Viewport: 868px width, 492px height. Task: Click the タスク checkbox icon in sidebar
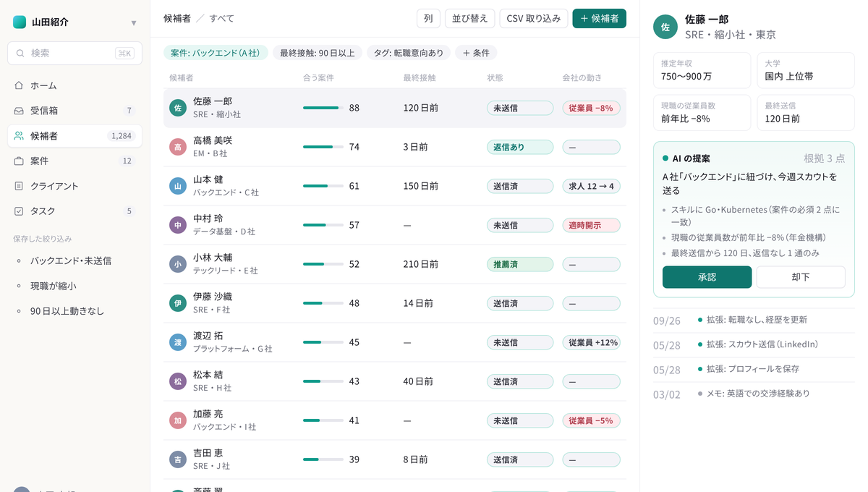pos(19,211)
